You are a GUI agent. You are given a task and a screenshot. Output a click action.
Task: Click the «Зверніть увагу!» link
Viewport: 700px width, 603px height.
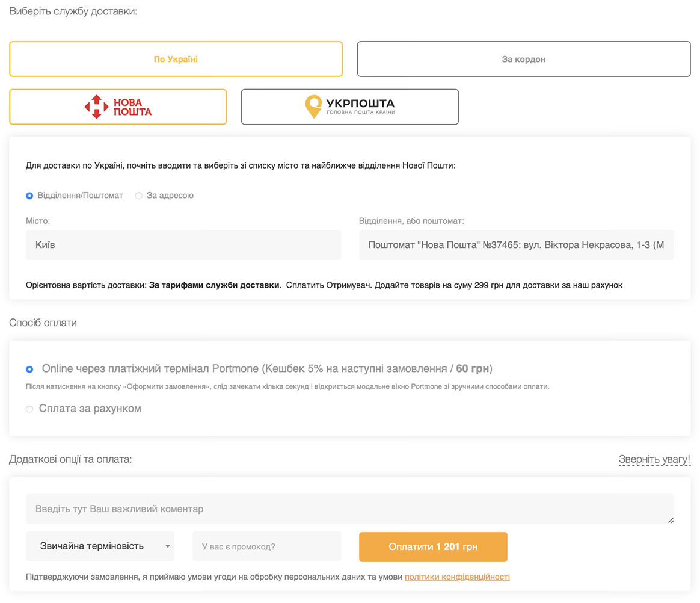(x=654, y=460)
